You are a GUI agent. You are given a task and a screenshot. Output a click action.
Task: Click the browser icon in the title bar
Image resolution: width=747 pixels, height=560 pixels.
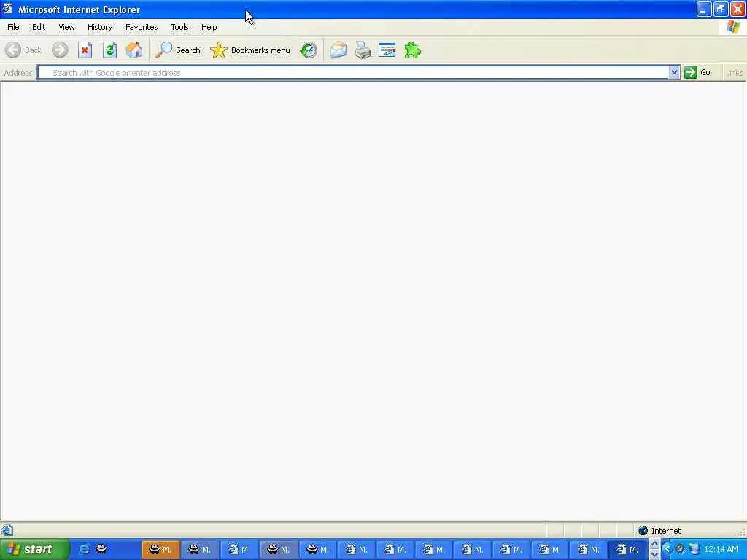pyautogui.click(x=7, y=9)
